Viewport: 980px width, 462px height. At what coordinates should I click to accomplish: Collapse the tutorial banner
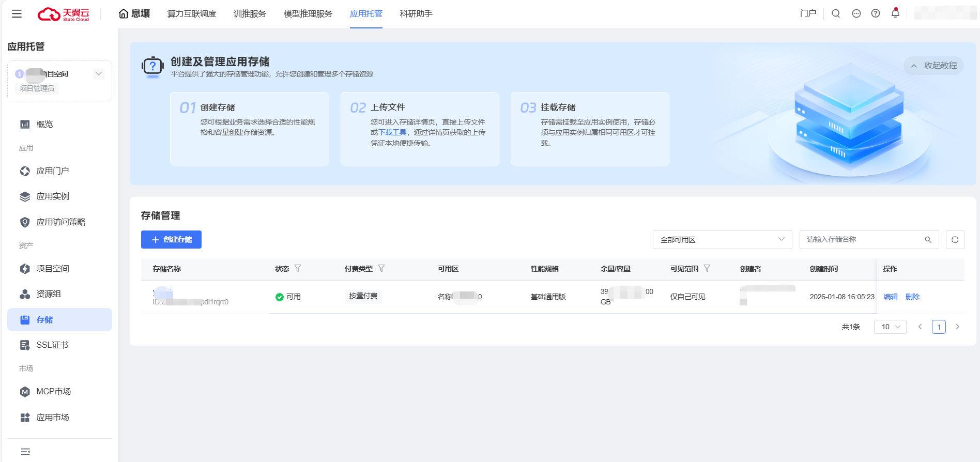(x=933, y=66)
